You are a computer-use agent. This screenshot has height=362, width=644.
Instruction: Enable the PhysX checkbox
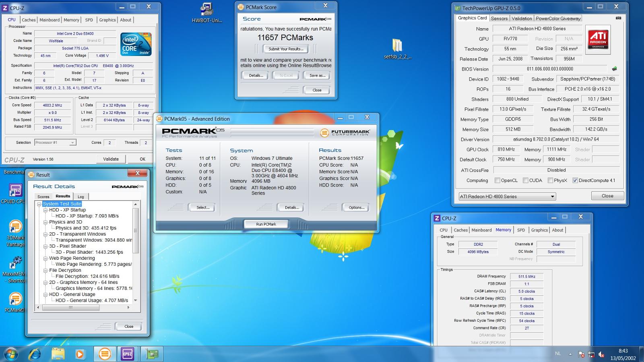(x=550, y=180)
